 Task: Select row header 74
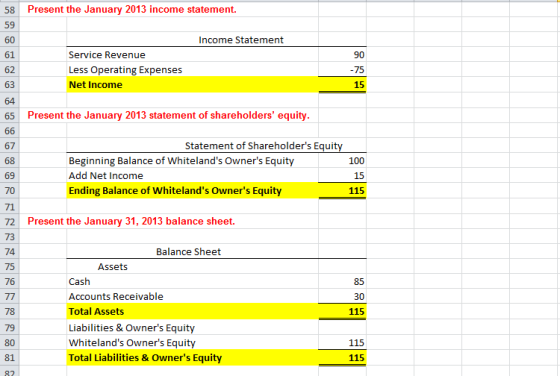[x=10, y=252]
